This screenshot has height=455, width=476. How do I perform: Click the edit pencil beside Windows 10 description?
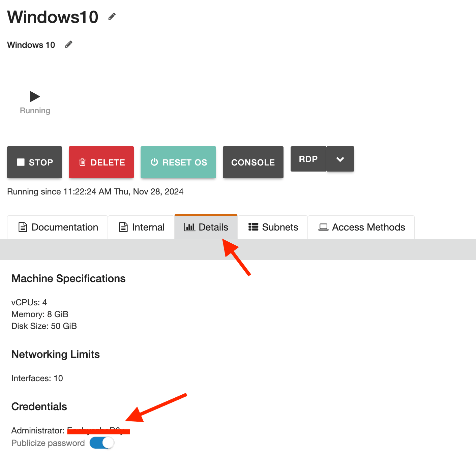[69, 44]
